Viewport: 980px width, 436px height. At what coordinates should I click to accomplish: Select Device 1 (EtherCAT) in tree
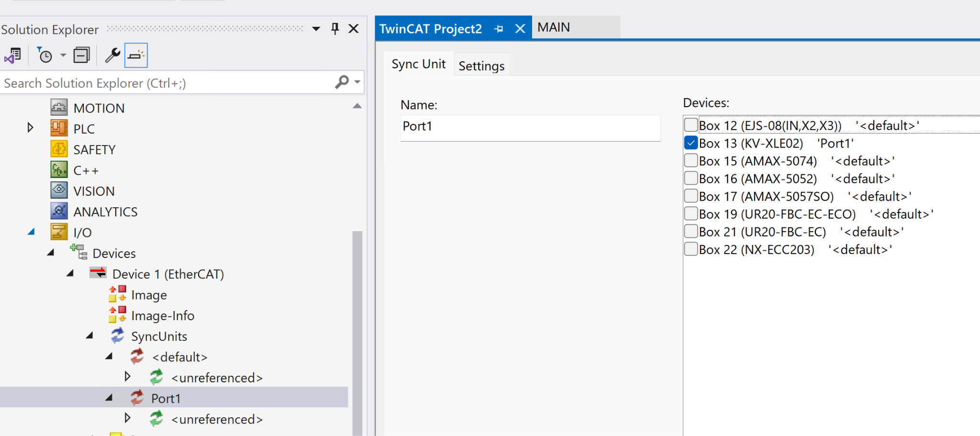168,274
